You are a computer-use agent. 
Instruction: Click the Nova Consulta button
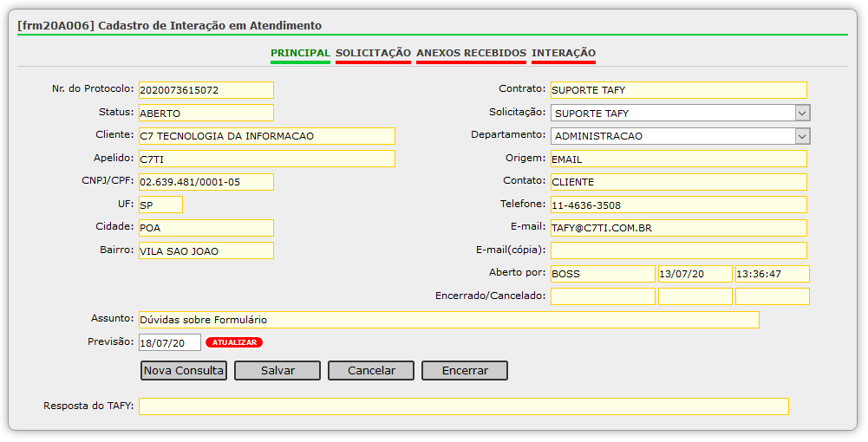click(184, 371)
